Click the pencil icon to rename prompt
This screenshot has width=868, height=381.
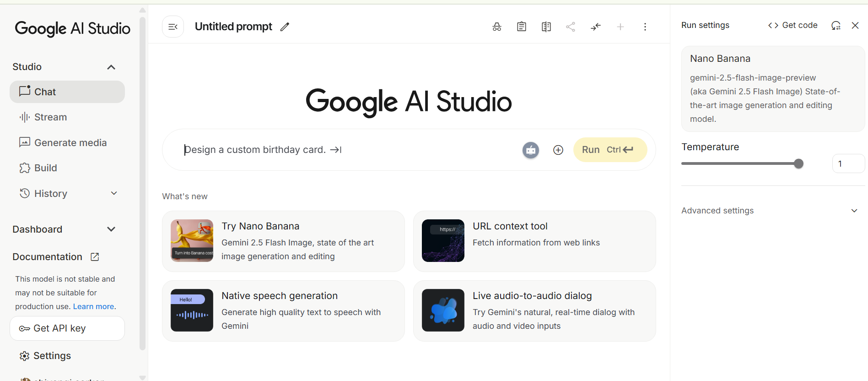[285, 27]
